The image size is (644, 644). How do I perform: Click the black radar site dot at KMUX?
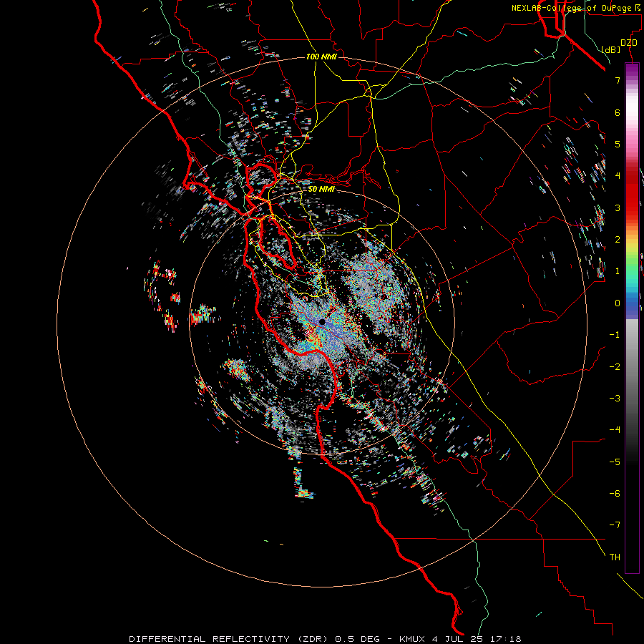(322, 322)
